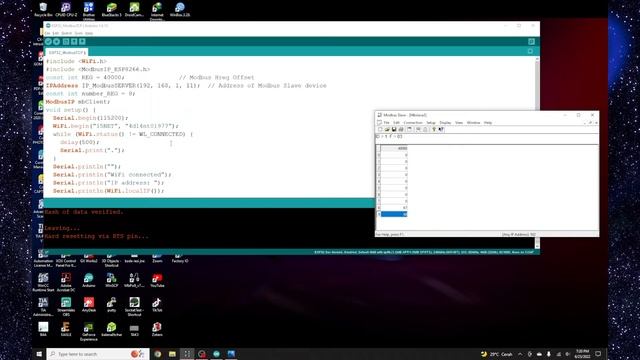Open the Arduino Tools menu
The height and width of the screenshot is (360, 640).
point(78,33)
